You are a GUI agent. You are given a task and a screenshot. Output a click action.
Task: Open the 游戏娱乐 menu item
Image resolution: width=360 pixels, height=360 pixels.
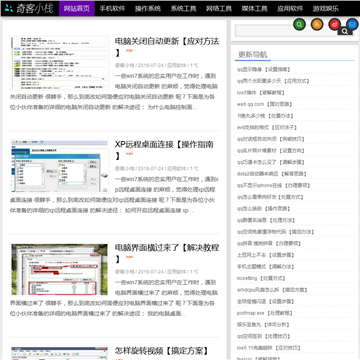tap(326, 8)
